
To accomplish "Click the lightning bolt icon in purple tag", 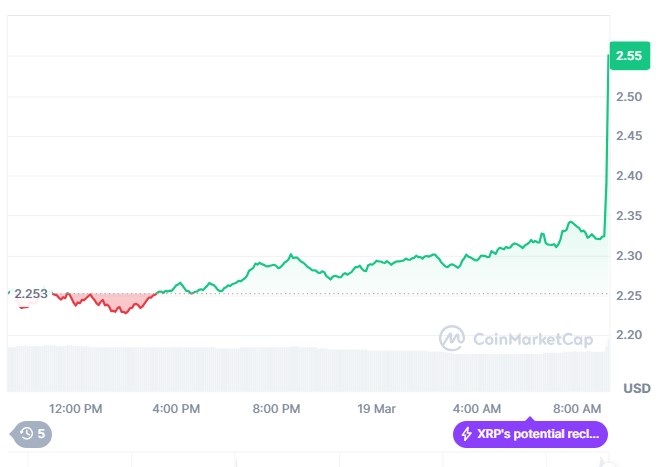I will (467, 434).
